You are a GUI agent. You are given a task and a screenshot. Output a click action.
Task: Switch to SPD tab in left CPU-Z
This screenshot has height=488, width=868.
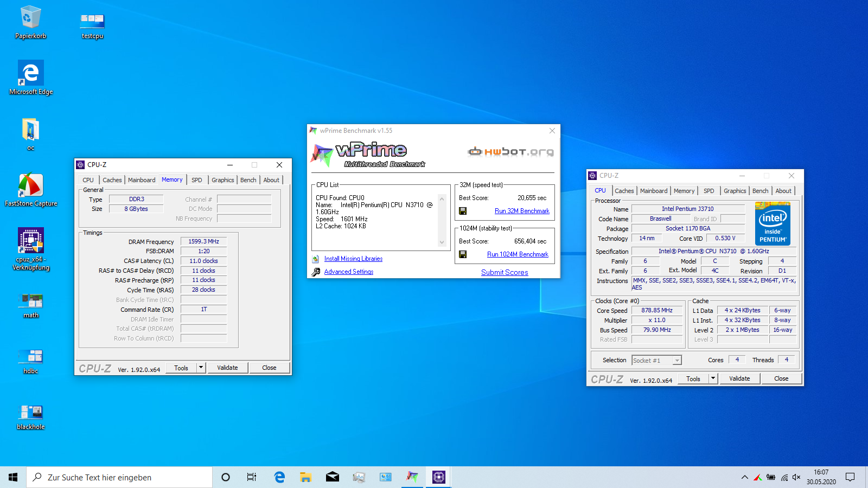pyautogui.click(x=197, y=180)
